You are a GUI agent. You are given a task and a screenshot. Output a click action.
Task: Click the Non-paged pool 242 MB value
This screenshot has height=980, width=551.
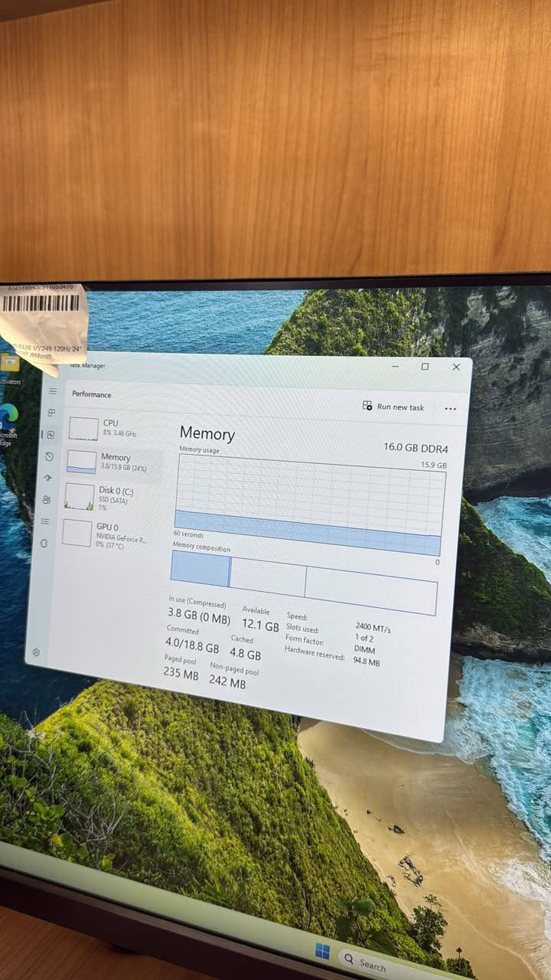click(227, 681)
